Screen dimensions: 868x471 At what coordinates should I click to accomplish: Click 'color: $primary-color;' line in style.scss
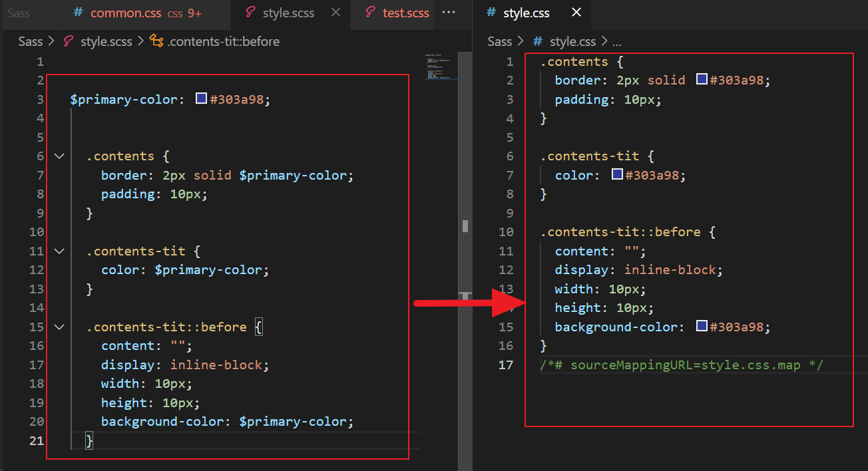(x=185, y=270)
